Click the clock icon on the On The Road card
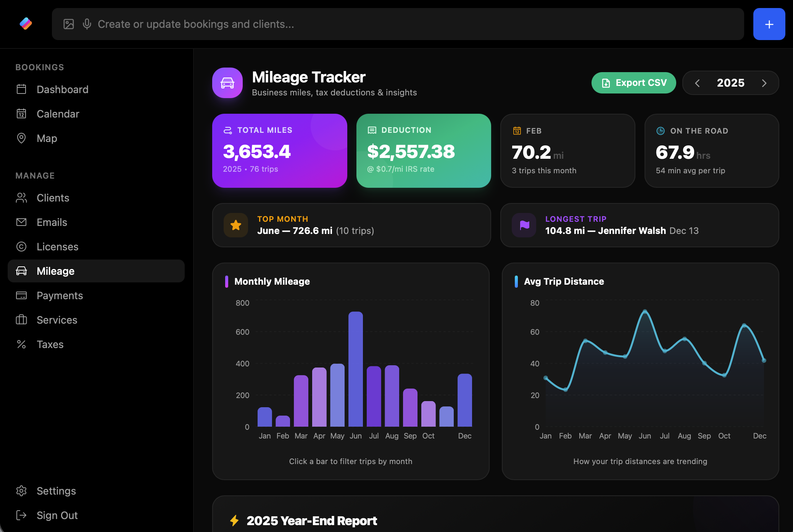793x532 pixels. (660, 131)
